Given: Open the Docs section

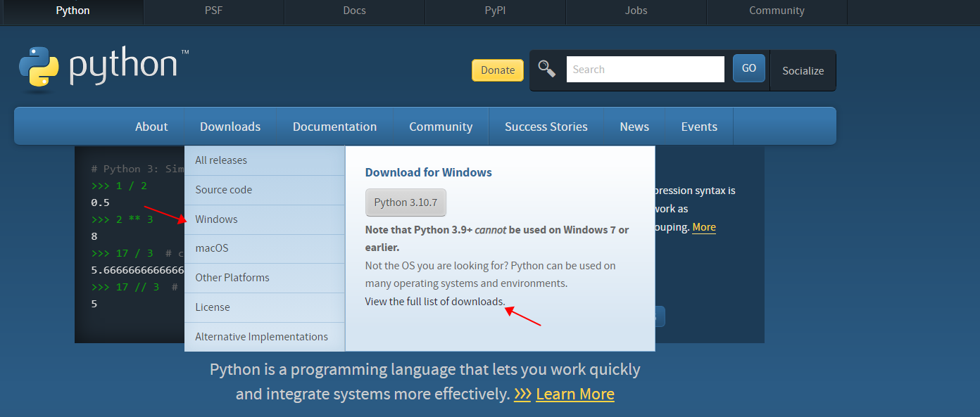Looking at the screenshot, I should (x=354, y=11).
